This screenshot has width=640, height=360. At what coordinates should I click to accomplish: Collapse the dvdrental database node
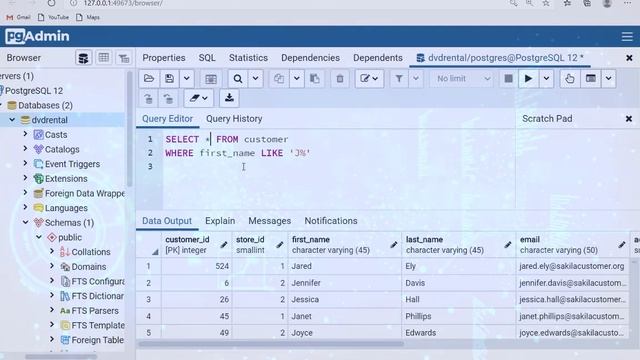click(12, 120)
